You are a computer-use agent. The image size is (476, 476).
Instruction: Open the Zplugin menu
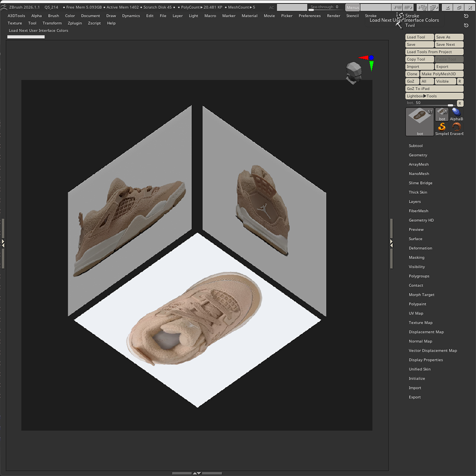[75, 23]
